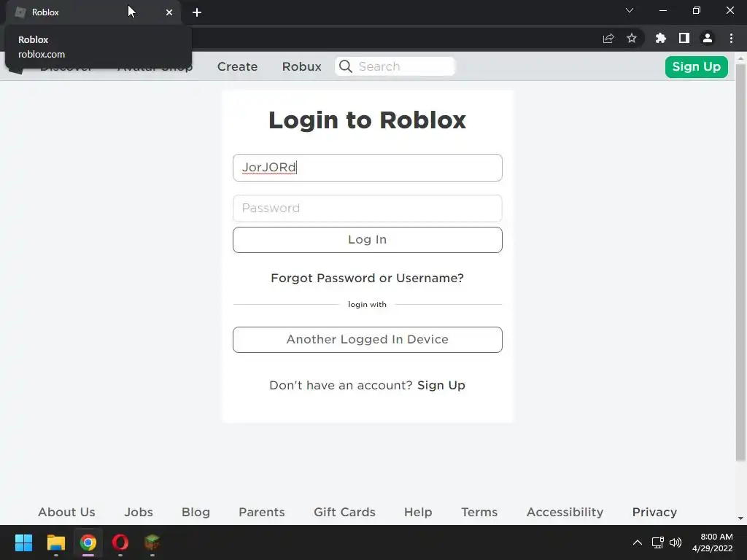Click the green Sign Up button
Viewport: 747px width, 560px height.
click(696, 66)
